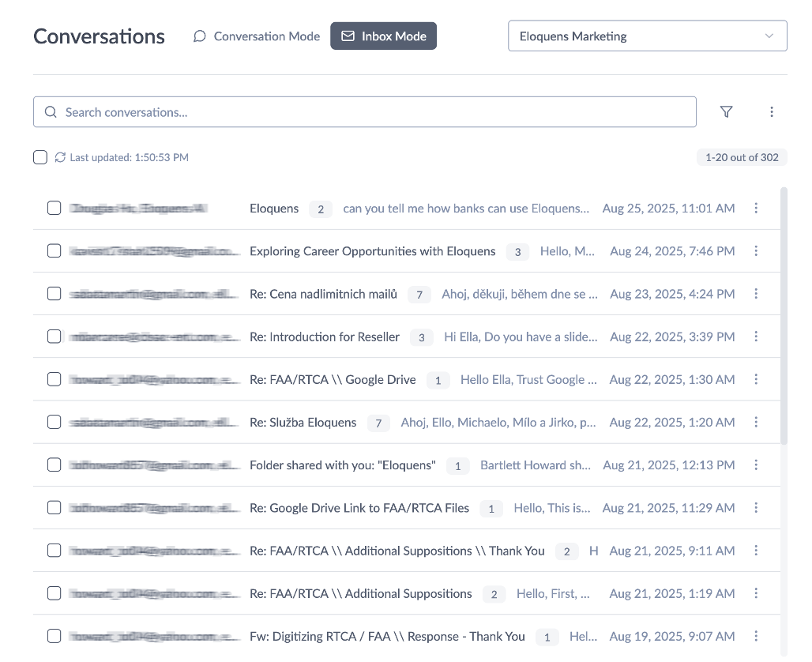The height and width of the screenshot is (662, 812).
Task: Open row menu for FAA/RTCA Google Drive conversation
Action: tap(756, 379)
